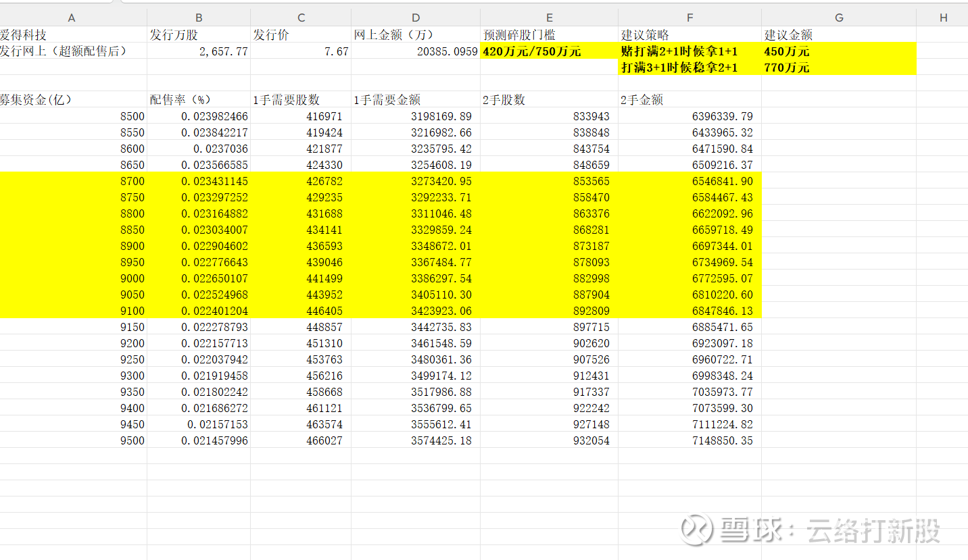Click the 2手金额 header cell
Screen dimensions: 968x560
tap(689, 100)
